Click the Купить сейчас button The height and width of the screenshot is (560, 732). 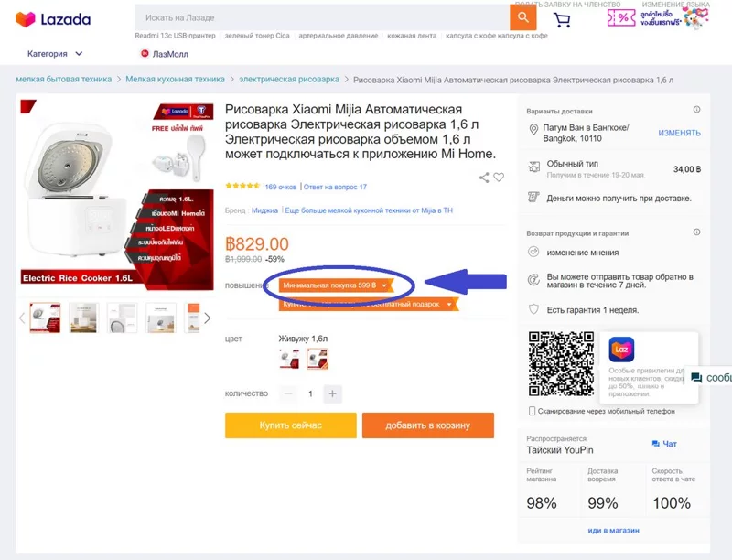pos(290,425)
